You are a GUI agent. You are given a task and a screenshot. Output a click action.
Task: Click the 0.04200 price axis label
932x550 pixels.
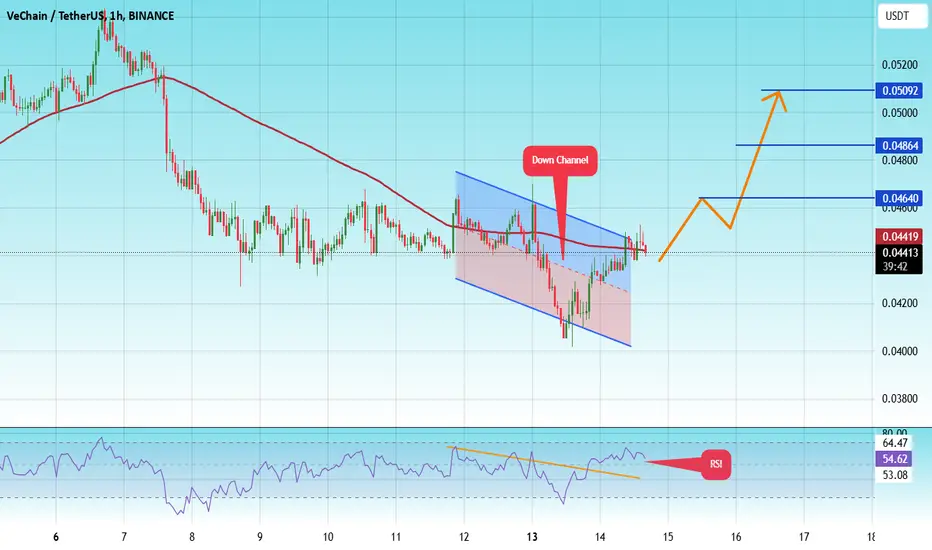[899, 303]
